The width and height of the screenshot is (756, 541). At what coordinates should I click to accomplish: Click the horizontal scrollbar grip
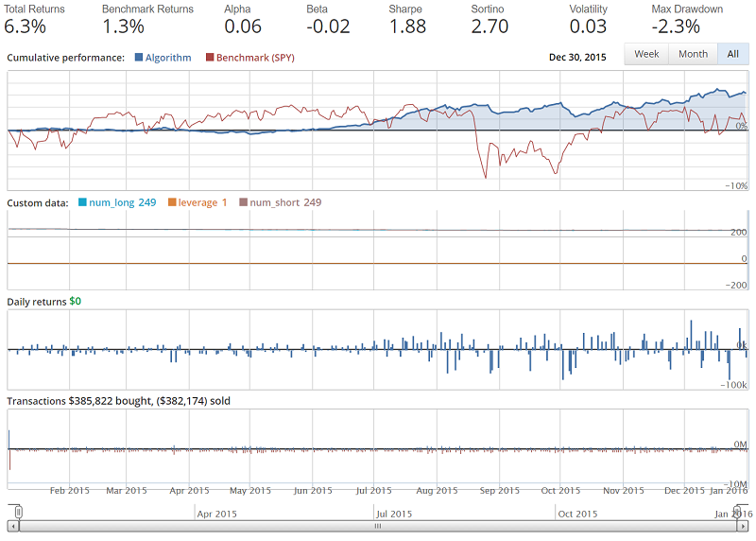click(x=377, y=526)
